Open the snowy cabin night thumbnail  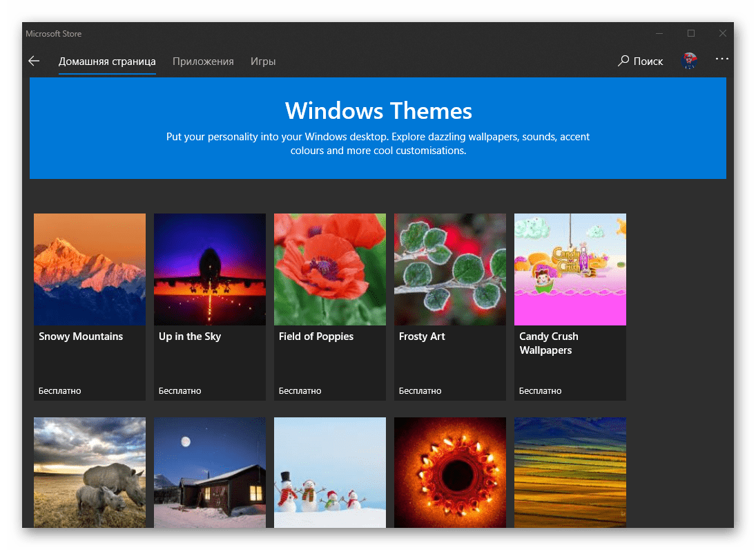point(210,473)
